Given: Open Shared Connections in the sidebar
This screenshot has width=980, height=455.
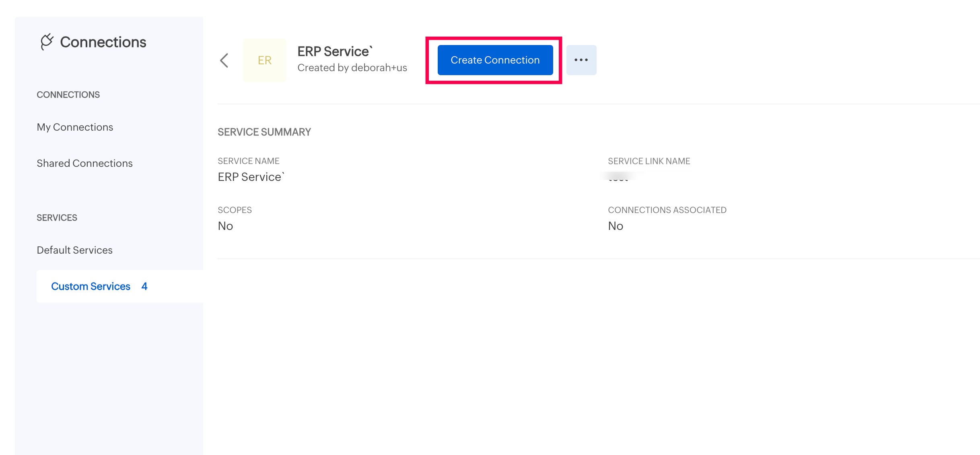Looking at the screenshot, I should 84,163.
